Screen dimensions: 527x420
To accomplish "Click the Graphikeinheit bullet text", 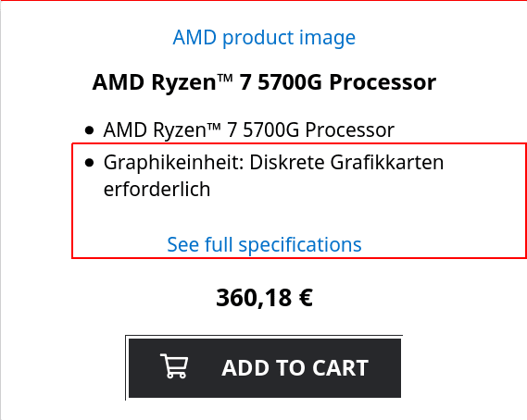I will coord(273,176).
